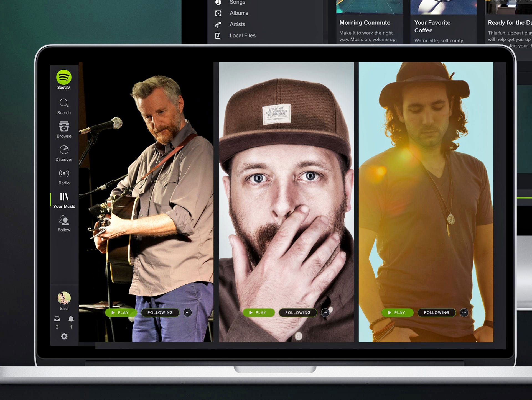Play the leftmost artist

coord(121,312)
